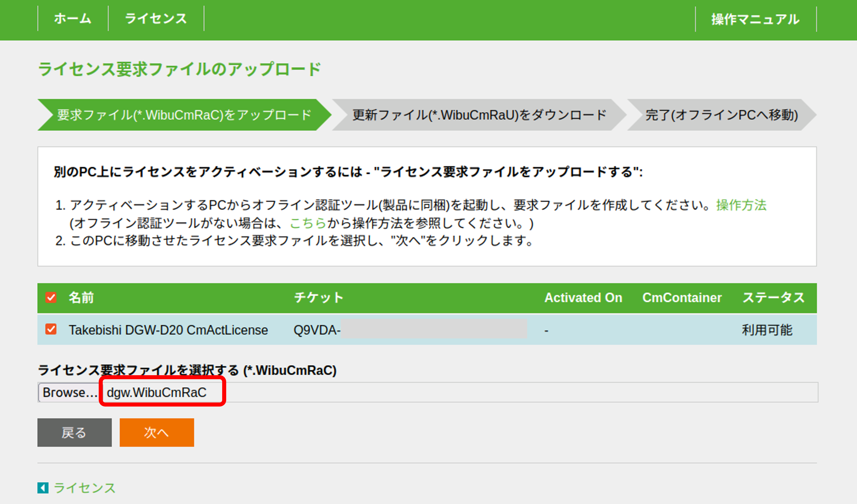Click the ライセンス link at page bottom

[85, 488]
